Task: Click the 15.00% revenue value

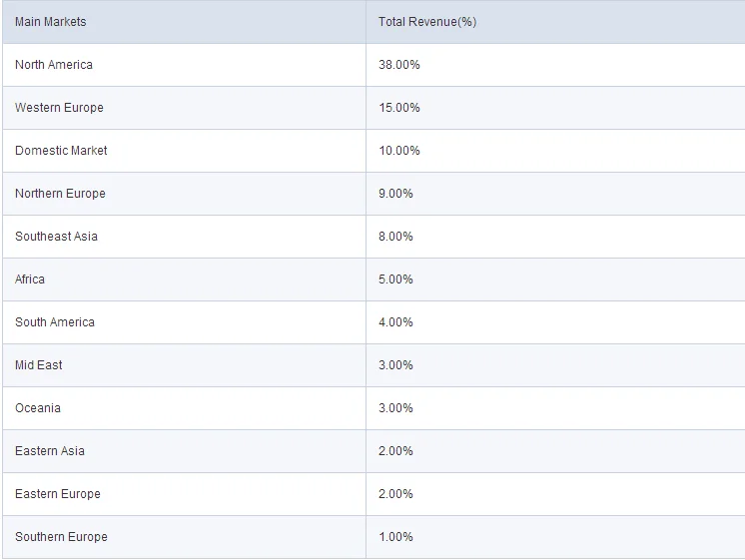Action: 399,108
